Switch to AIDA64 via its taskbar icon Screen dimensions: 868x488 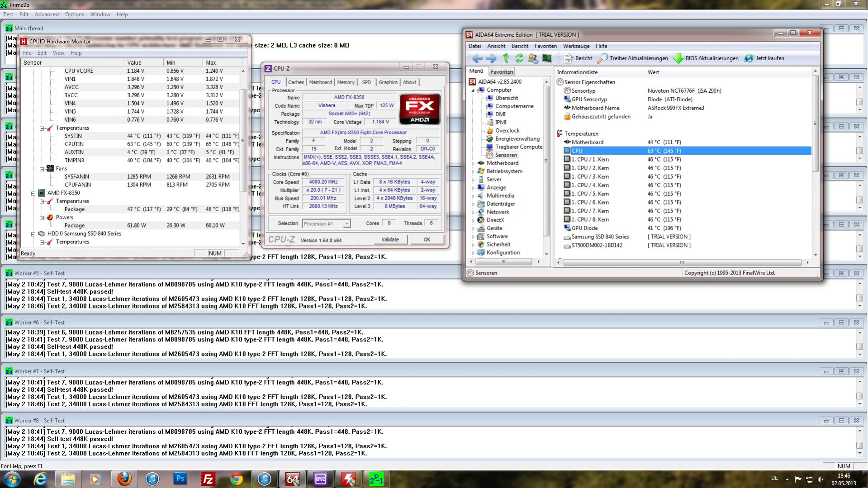point(292,479)
